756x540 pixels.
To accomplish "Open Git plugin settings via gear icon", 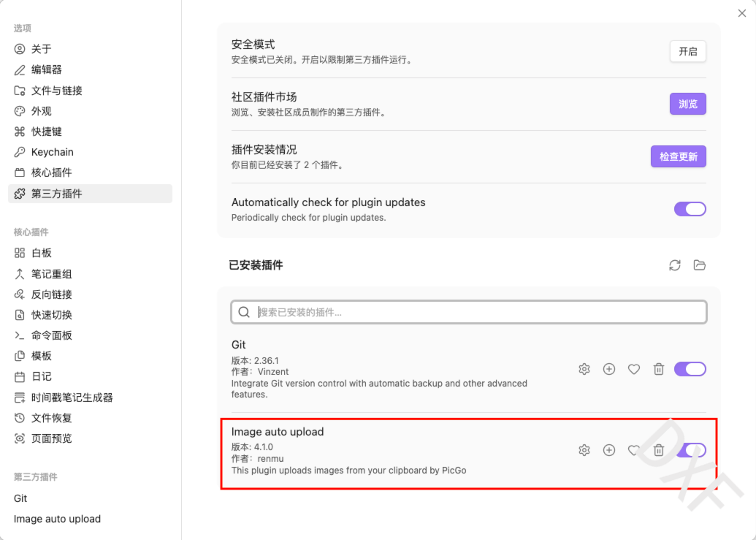I will pyautogui.click(x=584, y=369).
